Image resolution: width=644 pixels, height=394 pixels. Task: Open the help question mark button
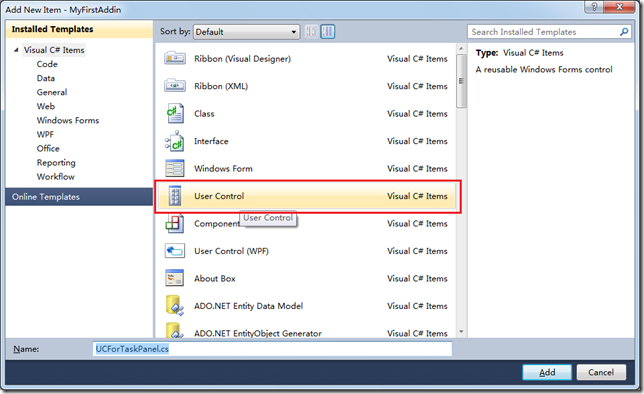pos(594,7)
